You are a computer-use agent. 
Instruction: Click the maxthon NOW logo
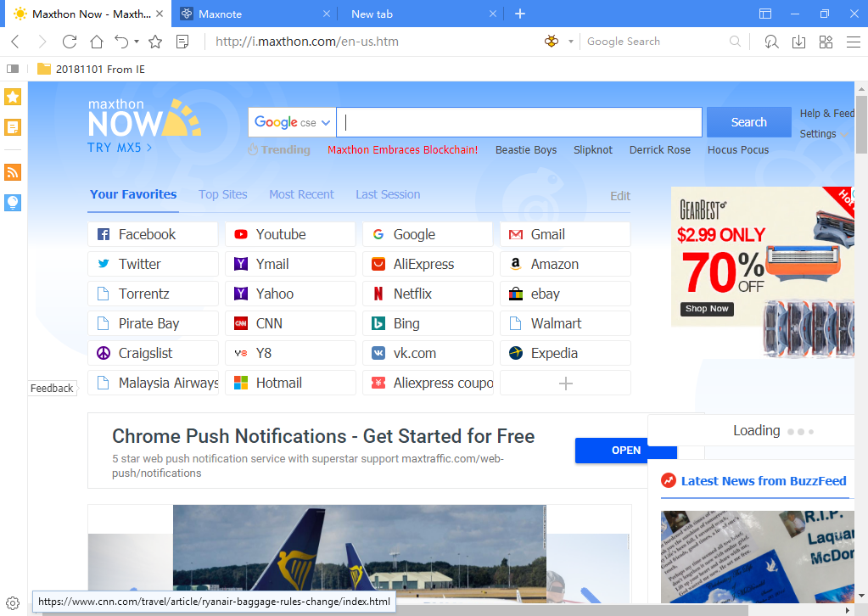tap(144, 118)
